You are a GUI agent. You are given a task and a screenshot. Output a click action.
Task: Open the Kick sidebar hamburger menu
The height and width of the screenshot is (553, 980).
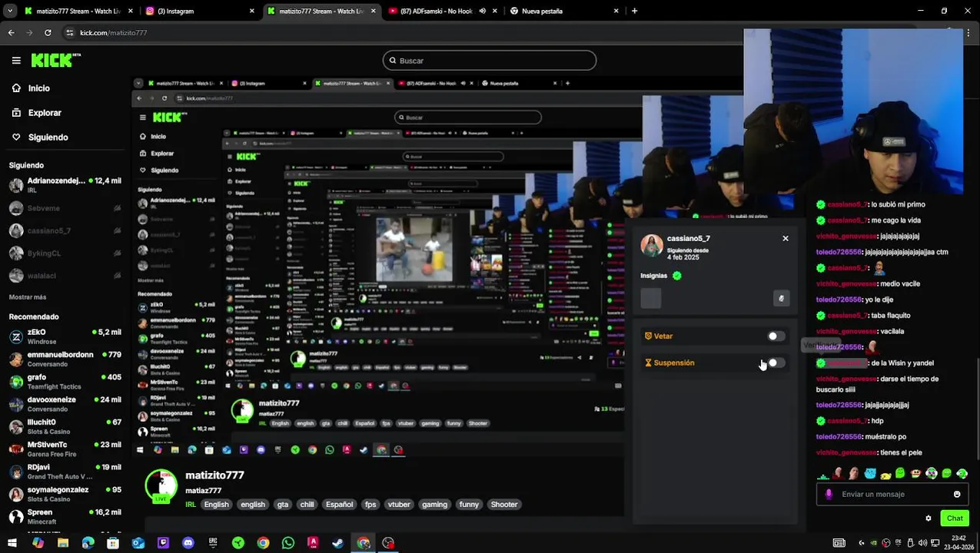coord(16,60)
